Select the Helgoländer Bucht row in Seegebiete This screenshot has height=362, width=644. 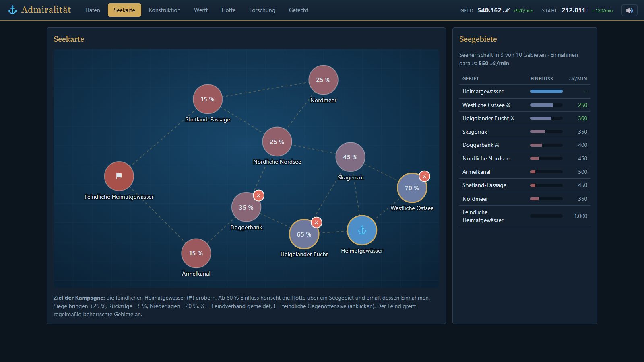coord(525,118)
